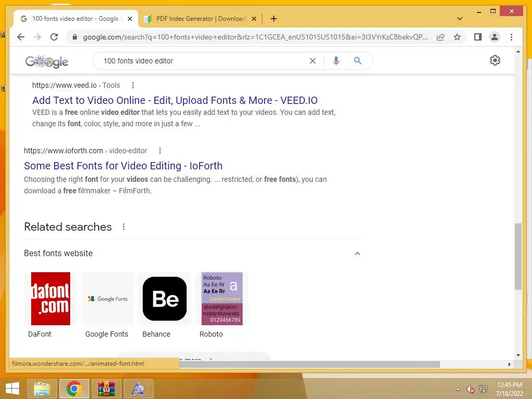Click the horizontal scrollbar thumb
The height and width of the screenshot is (399, 532).
[x=310, y=364]
